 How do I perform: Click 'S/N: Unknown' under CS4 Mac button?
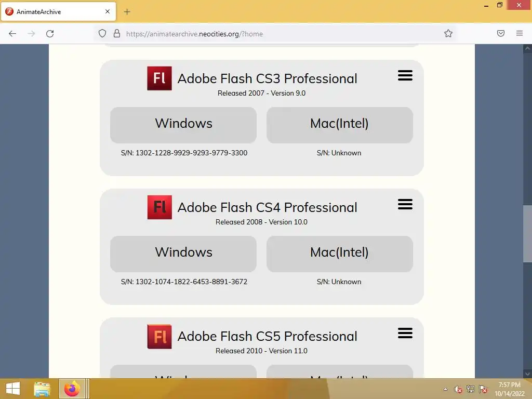click(x=339, y=282)
